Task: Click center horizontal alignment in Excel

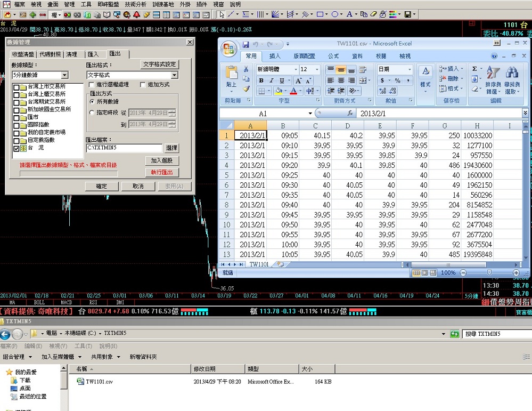Action: click(341, 80)
